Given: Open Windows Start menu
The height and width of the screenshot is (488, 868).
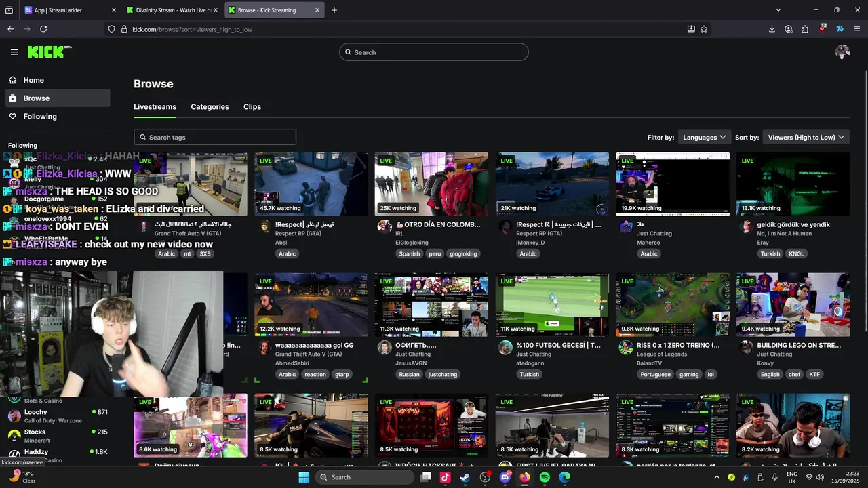Looking at the screenshot, I should (304, 477).
